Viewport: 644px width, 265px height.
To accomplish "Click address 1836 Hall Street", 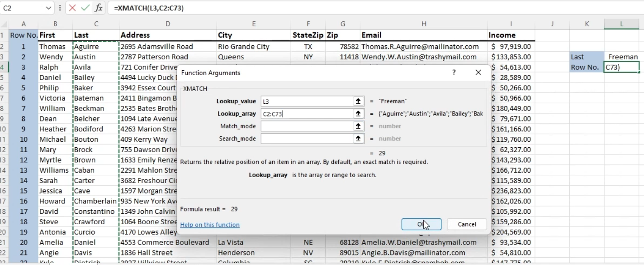I will tap(168, 253).
